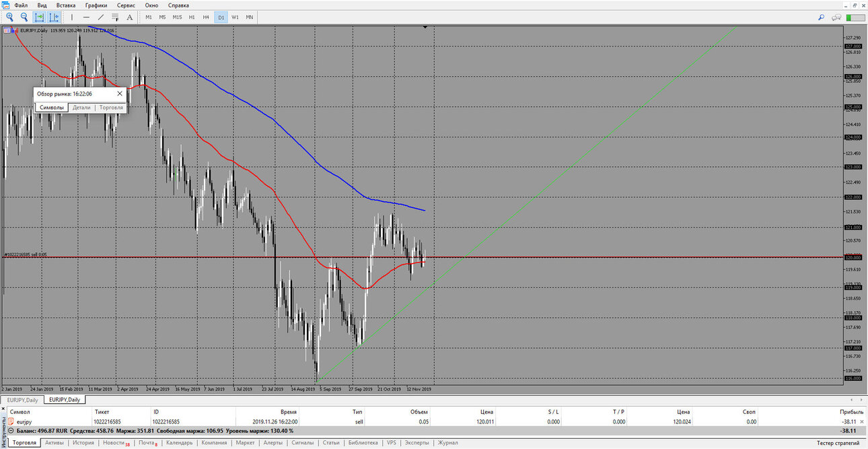
Task: Sort positions by Тикет column
Action: point(101,411)
